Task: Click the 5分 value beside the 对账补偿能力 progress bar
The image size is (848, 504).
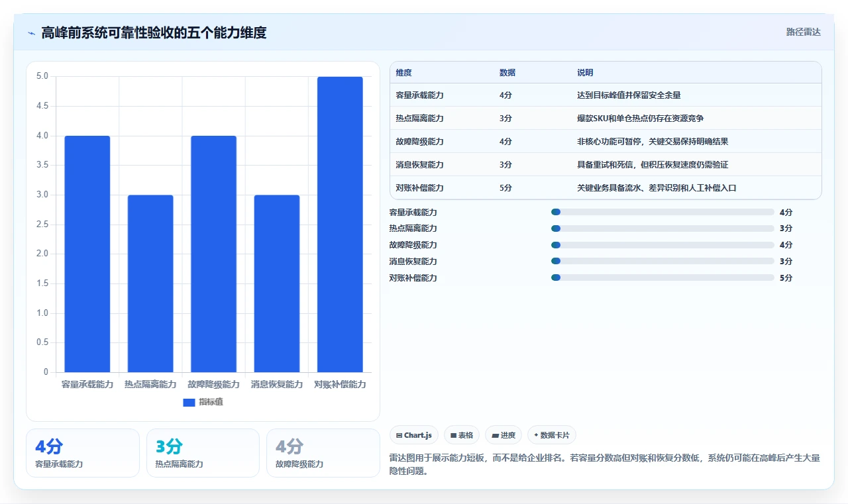Action: 786,278
